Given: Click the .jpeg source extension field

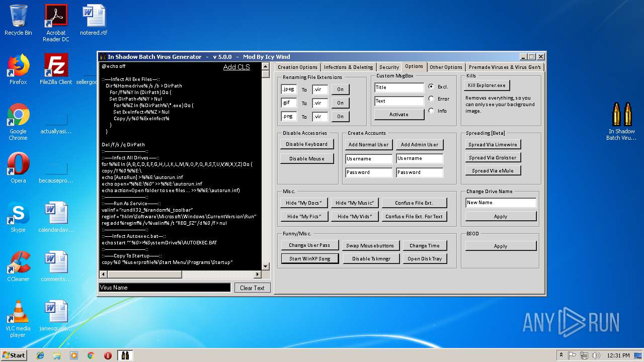Looking at the screenshot, I should coord(289,89).
